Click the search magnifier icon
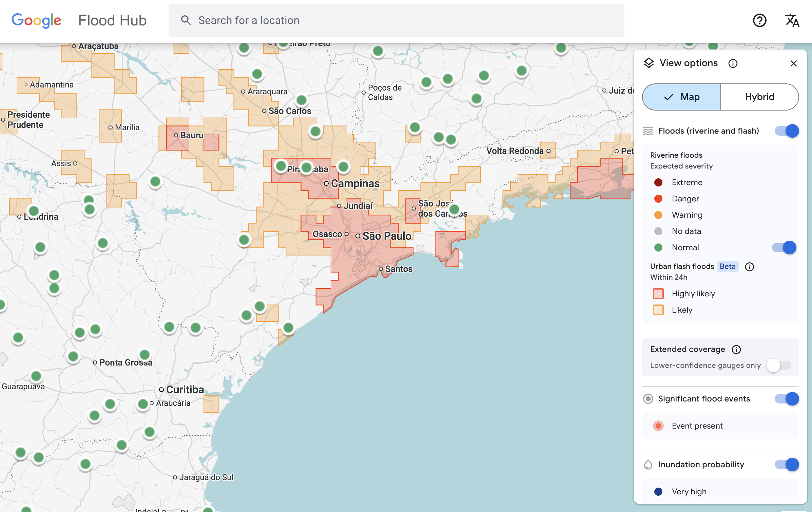The height and width of the screenshot is (512, 812). pyautogui.click(x=186, y=20)
